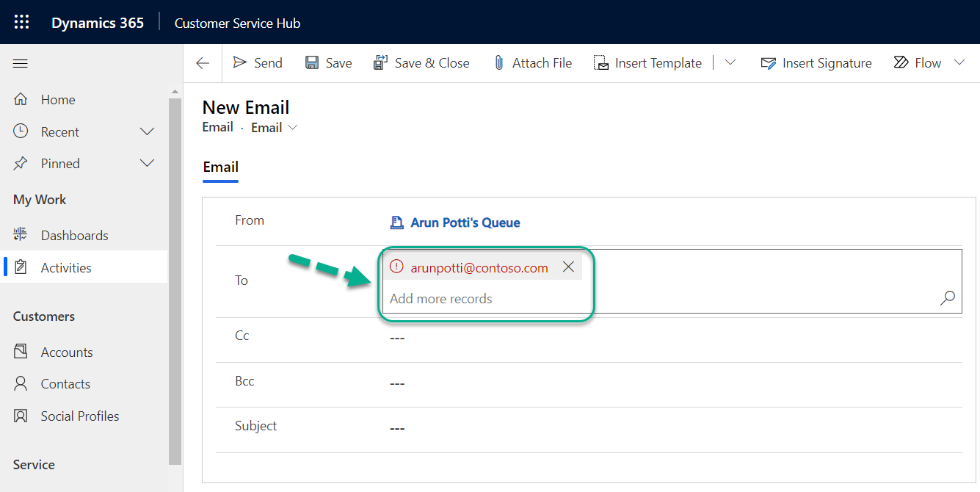Select the Email tab
The image size is (980, 492).
221,167
